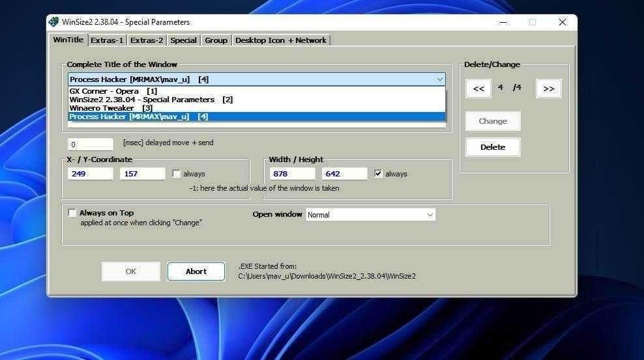Screen dimensions: 644x360
Task: Click the WinSize2 app icon in title bar
Action: (54, 22)
